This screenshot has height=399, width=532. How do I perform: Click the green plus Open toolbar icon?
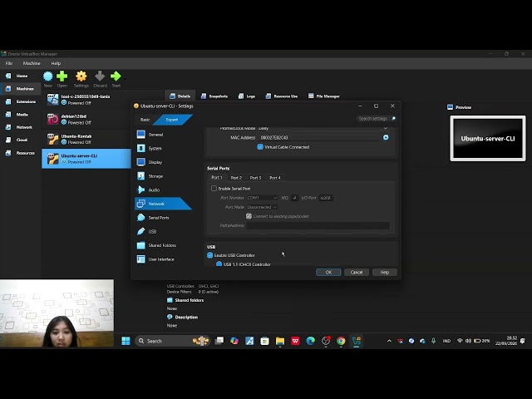click(62, 76)
